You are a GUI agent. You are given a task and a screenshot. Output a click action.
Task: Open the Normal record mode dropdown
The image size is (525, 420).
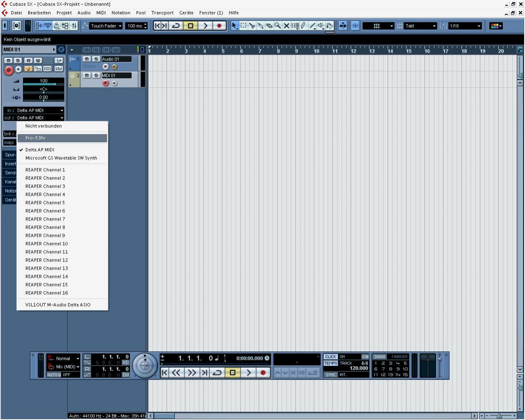pos(64,358)
